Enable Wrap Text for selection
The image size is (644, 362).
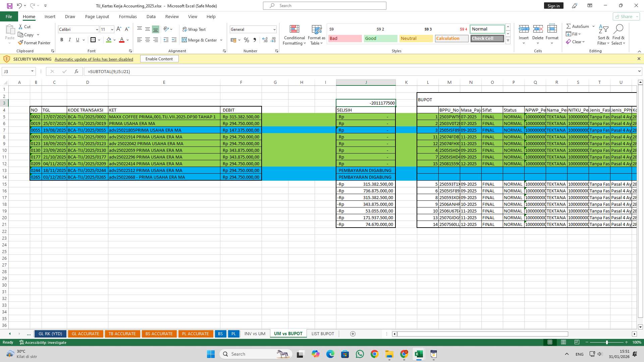click(x=194, y=29)
